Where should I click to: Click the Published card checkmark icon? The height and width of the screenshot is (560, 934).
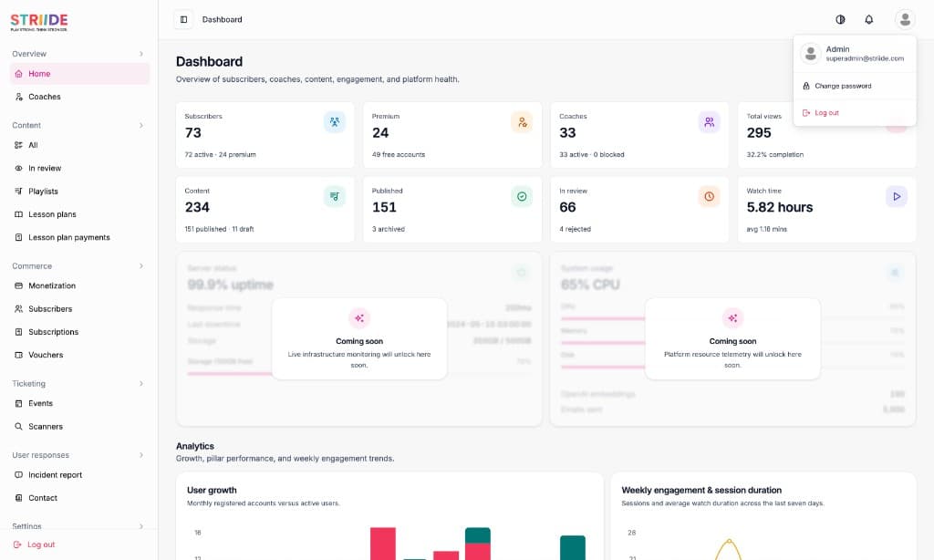[x=522, y=197]
